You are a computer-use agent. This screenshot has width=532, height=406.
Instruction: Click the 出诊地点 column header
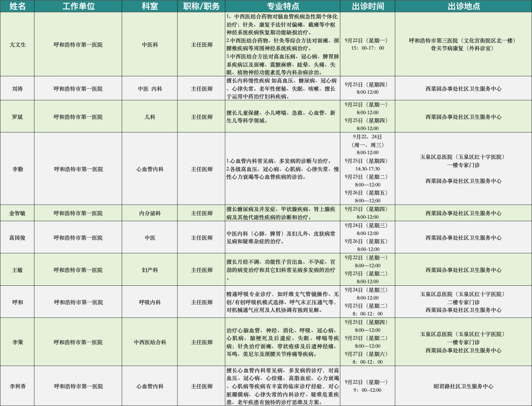[x=463, y=6]
